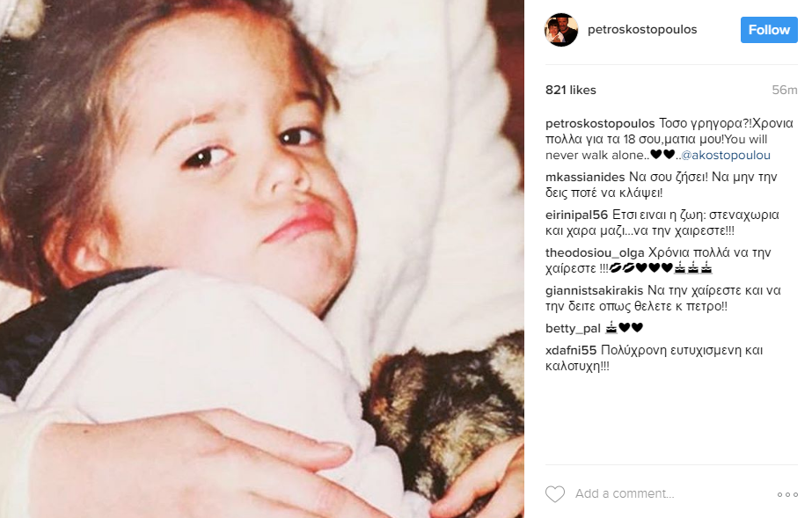Open the 56m timestamp link
Screen dimensions: 812x518
click(785, 90)
